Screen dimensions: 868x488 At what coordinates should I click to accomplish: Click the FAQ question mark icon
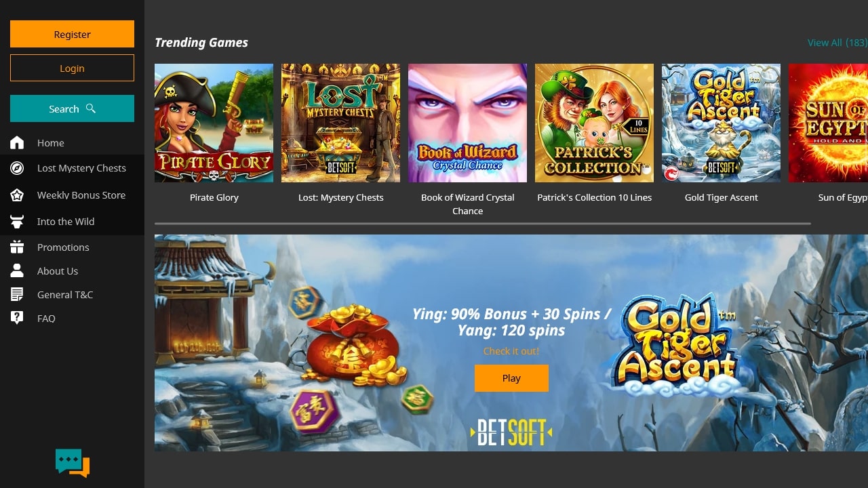tap(17, 318)
